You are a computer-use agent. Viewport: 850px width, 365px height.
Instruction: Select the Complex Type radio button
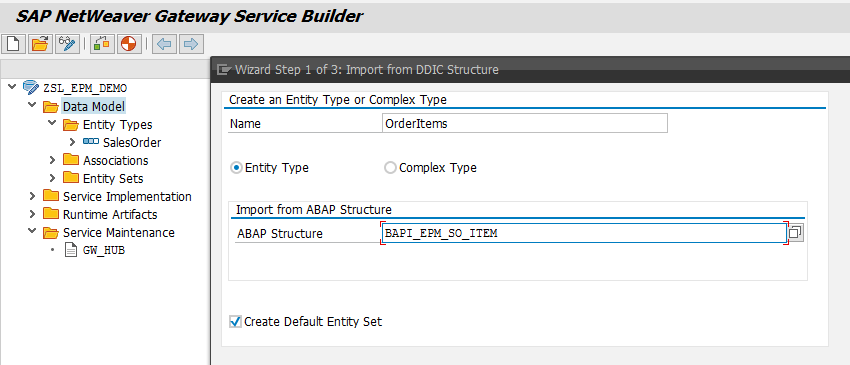coord(390,168)
